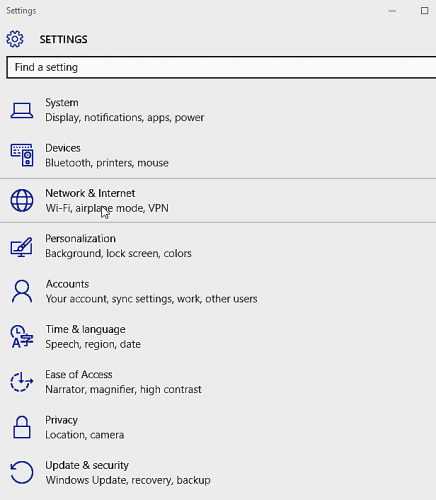Select Speech, region, date entry

coord(93,344)
